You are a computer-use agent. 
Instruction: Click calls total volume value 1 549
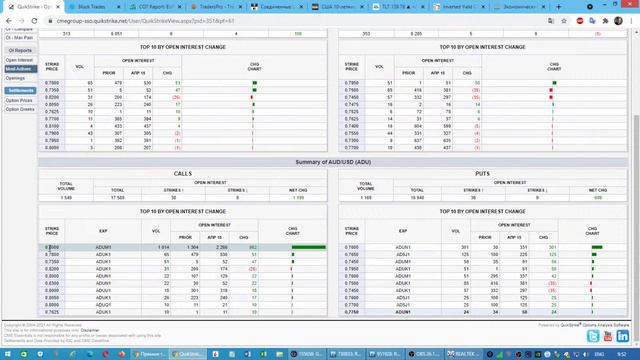[x=66, y=198]
